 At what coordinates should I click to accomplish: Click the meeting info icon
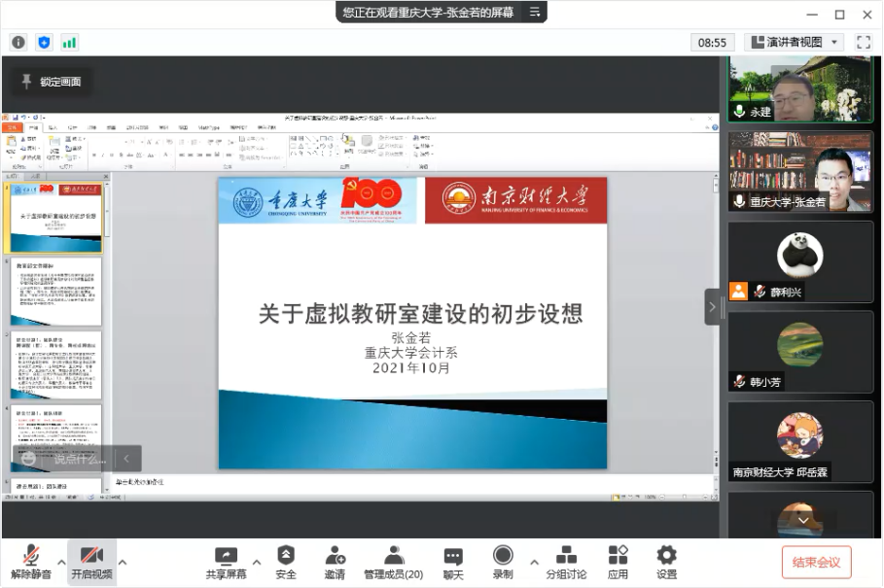tap(18, 42)
